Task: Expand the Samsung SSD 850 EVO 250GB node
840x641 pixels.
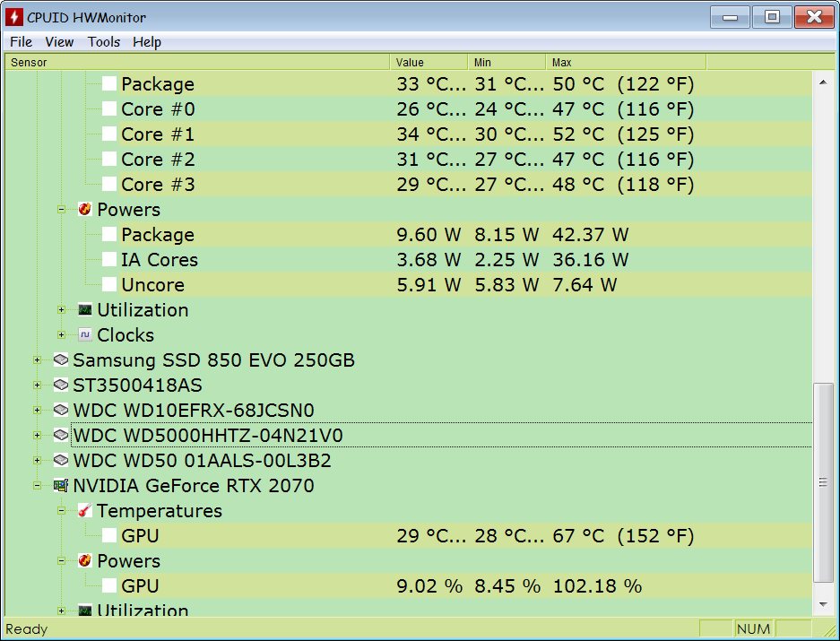Action: (37, 359)
